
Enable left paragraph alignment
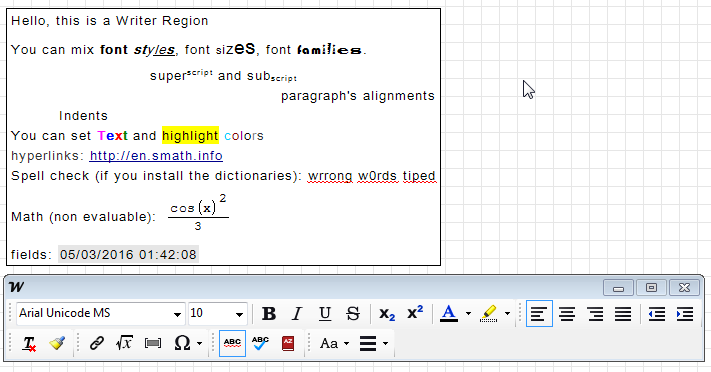point(539,313)
